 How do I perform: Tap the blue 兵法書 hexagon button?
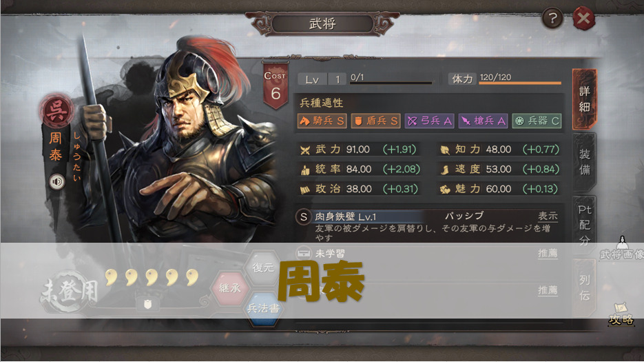tap(263, 308)
